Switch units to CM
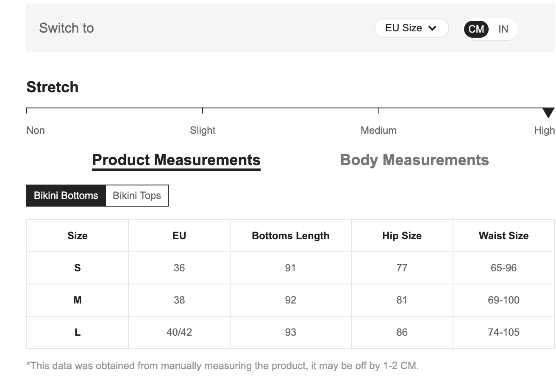Image resolution: width=556 pixels, height=392 pixels. (x=476, y=29)
